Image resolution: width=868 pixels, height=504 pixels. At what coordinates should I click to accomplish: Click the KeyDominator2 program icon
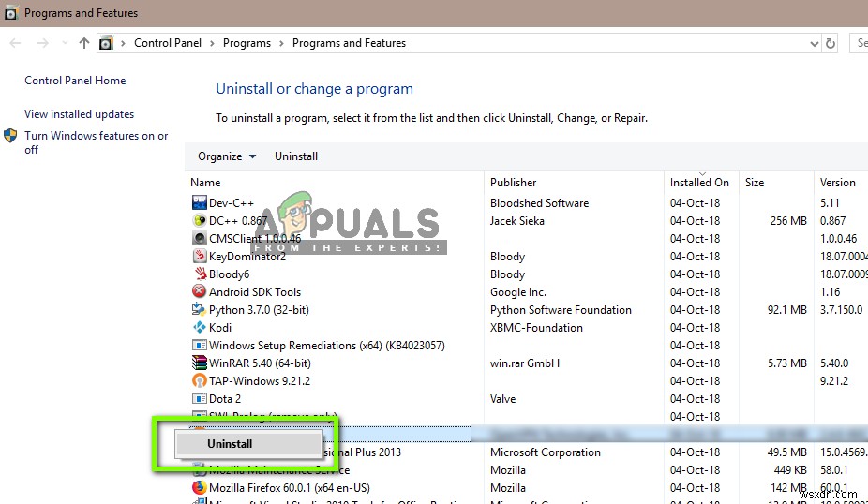pos(199,256)
